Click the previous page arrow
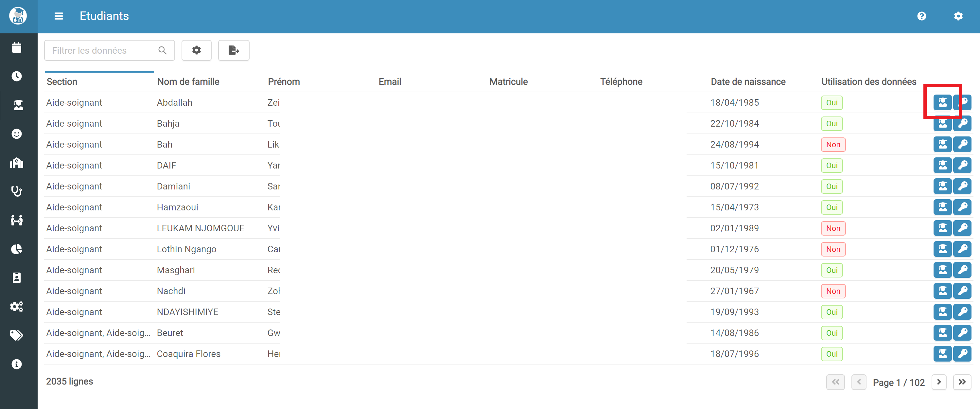Viewport: 980px width, 409px height. point(859,382)
